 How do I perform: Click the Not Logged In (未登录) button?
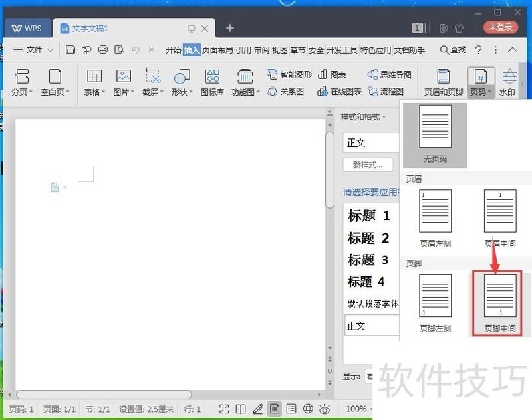tap(501, 27)
